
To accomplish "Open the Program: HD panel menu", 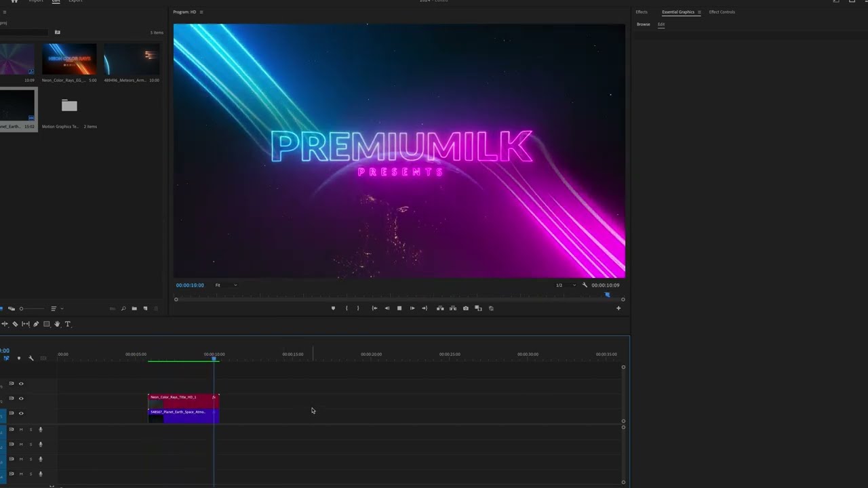I will click(201, 12).
